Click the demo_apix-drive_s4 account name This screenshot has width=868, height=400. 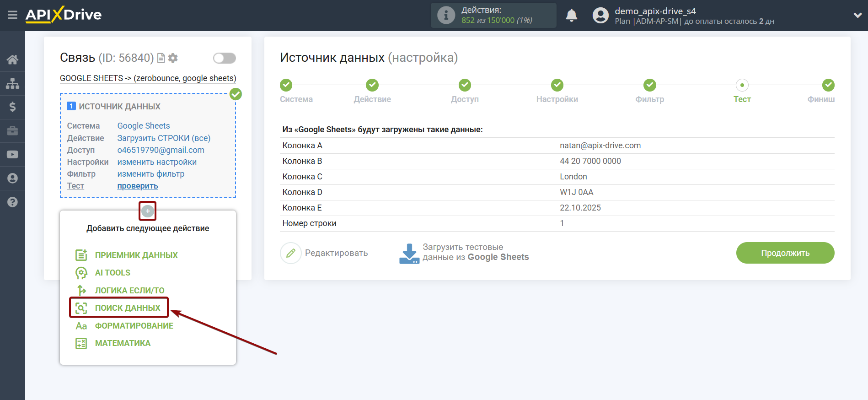pyautogui.click(x=655, y=11)
